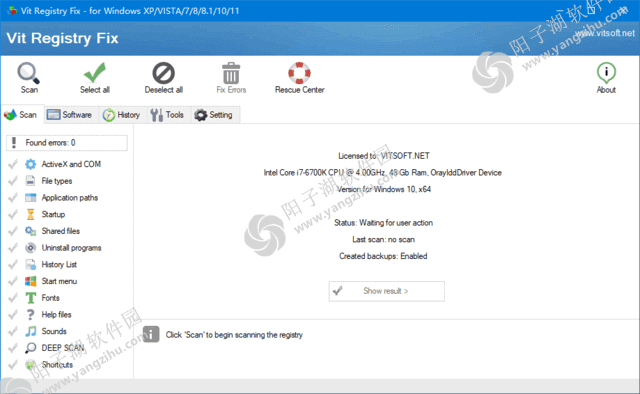The image size is (640, 394).
Task: Open the www.vitsoft.net link
Action: click(605, 33)
